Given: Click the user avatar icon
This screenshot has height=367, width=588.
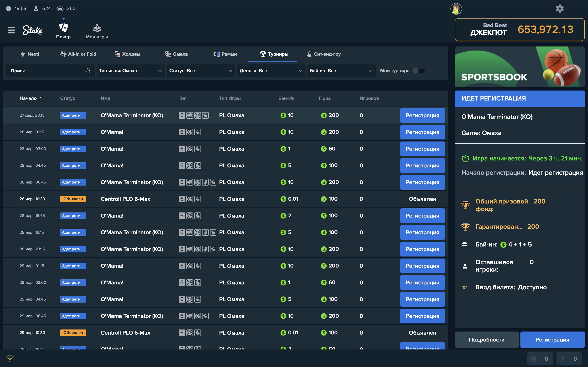Looking at the screenshot, I should (x=456, y=9).
